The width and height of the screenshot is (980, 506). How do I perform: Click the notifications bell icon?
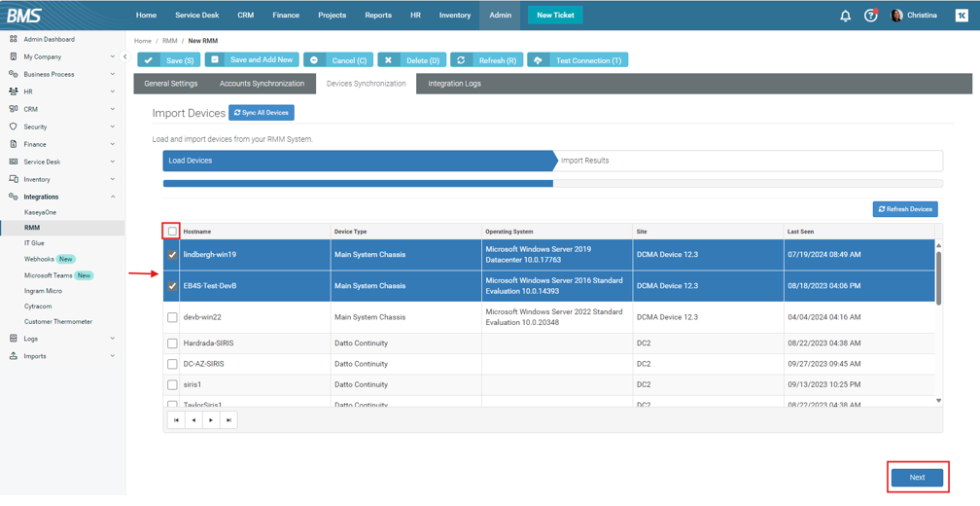click(845, 16)
